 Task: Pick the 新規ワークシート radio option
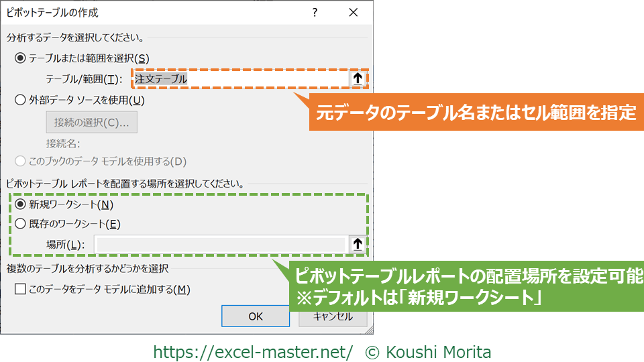pyautogui.click(x=20, y=204)
